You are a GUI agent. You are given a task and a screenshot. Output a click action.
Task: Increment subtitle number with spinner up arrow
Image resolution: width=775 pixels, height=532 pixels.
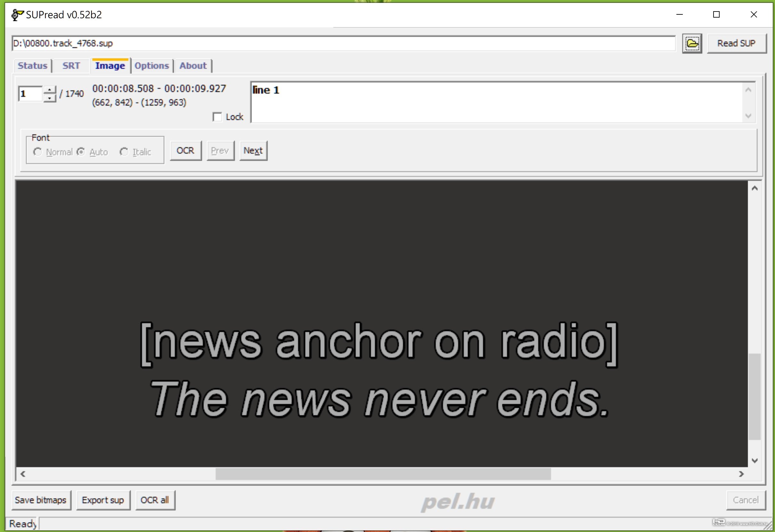pyautogui.click(x=50, y=90)
